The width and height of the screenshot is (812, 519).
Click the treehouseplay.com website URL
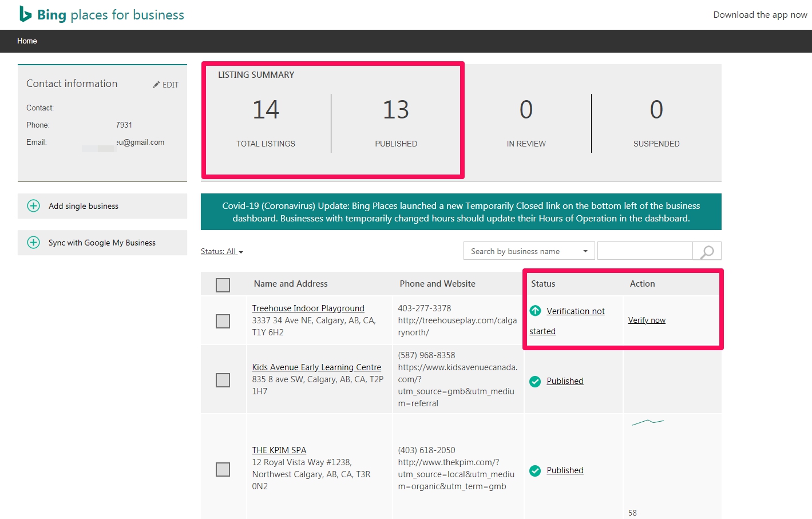(457, 327)
